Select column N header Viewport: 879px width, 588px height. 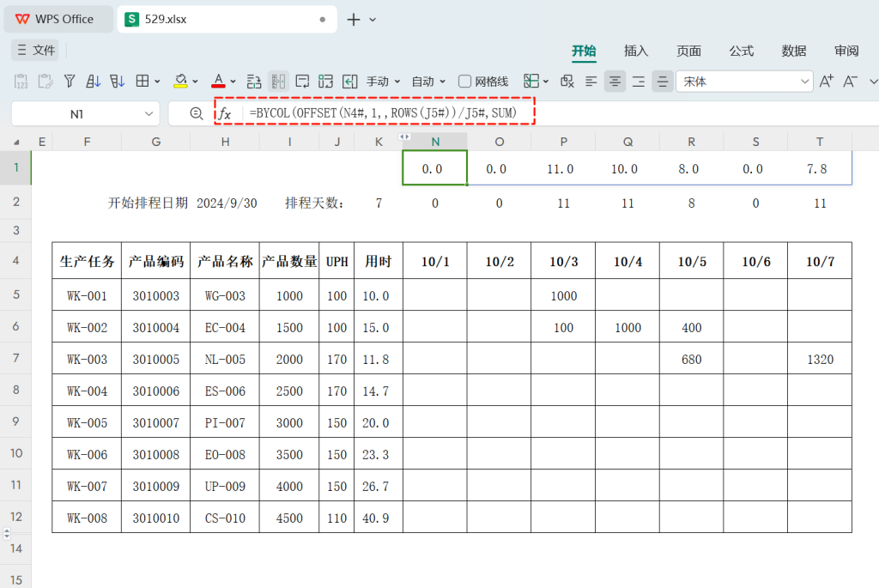pos(435,142)
